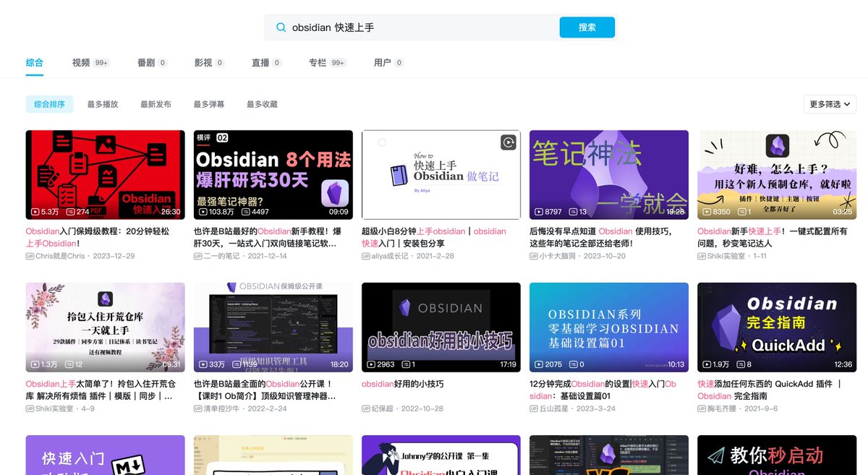Open title Obsidian上手太简单了！拎包入住开荒仓库

coord(100,390)
